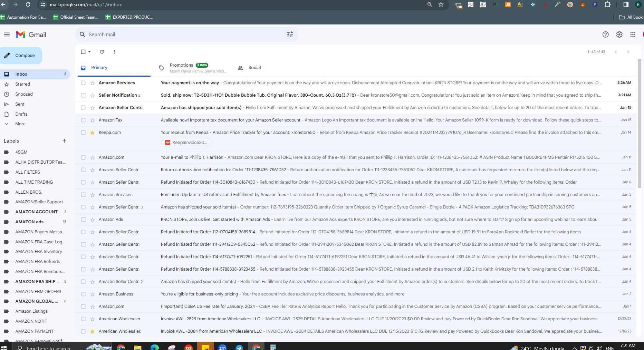Click Windows Type here to search box
The width and height of the screenshot is (644, 350).
pyautogui.click(x=48, y=347)
